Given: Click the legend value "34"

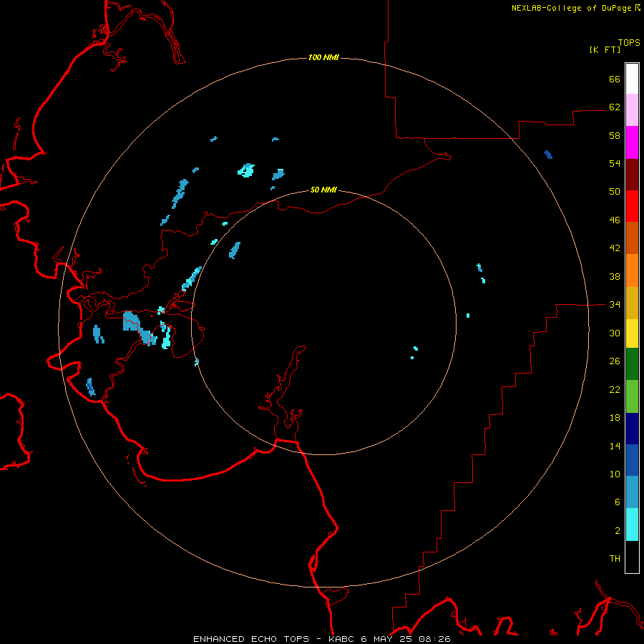Looking at the screenshot, I should click(x=615, y=305).
